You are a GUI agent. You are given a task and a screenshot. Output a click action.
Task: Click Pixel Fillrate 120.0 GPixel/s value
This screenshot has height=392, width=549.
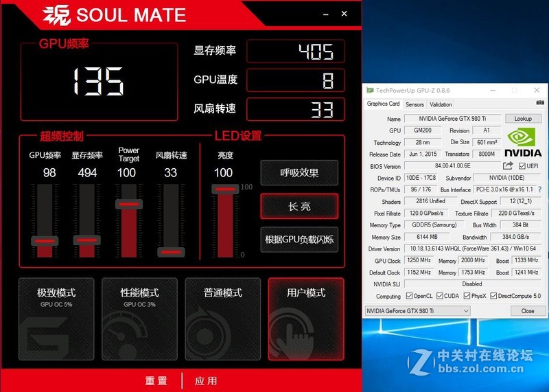point(426,213)
